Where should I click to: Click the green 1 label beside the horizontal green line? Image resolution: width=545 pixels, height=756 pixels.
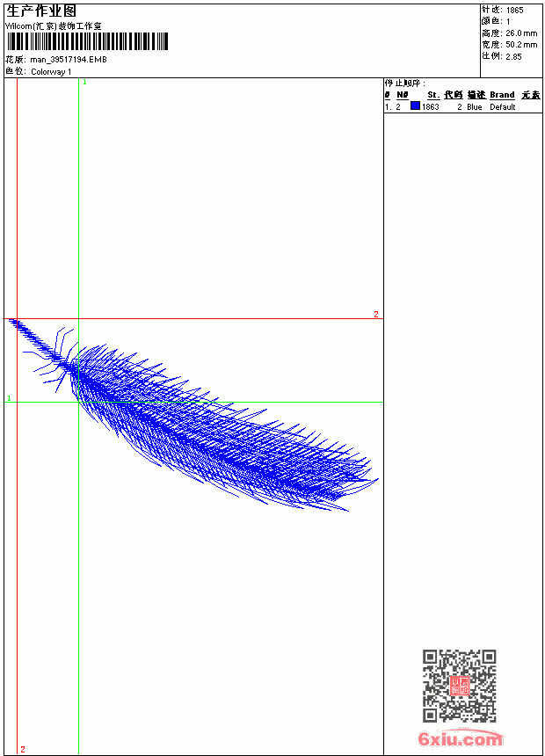[9, 398]
